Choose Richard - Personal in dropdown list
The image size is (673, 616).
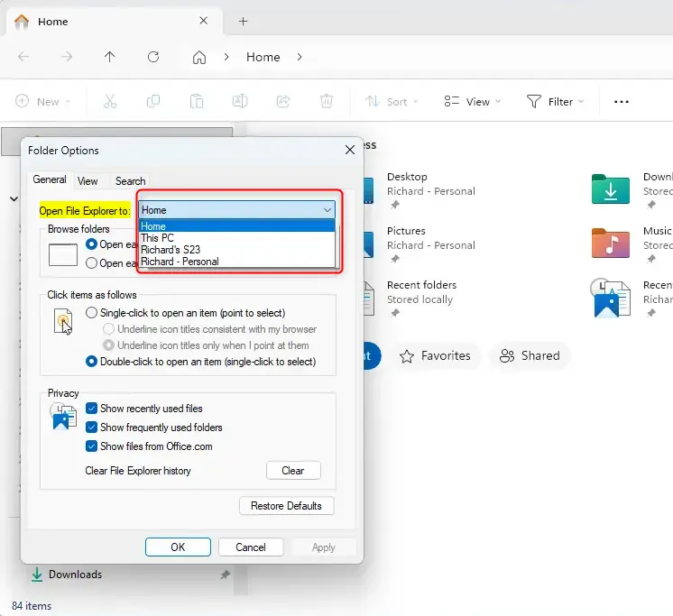tap(236, 262)
